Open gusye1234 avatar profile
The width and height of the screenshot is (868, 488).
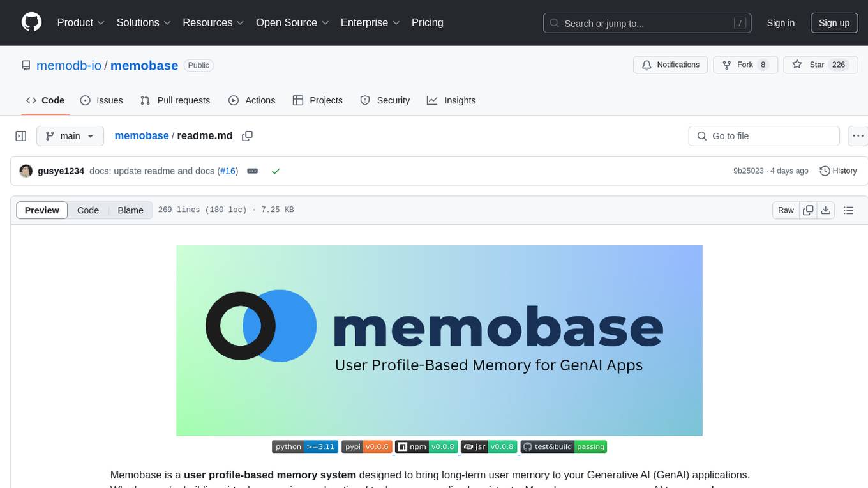tap(26, 171)
